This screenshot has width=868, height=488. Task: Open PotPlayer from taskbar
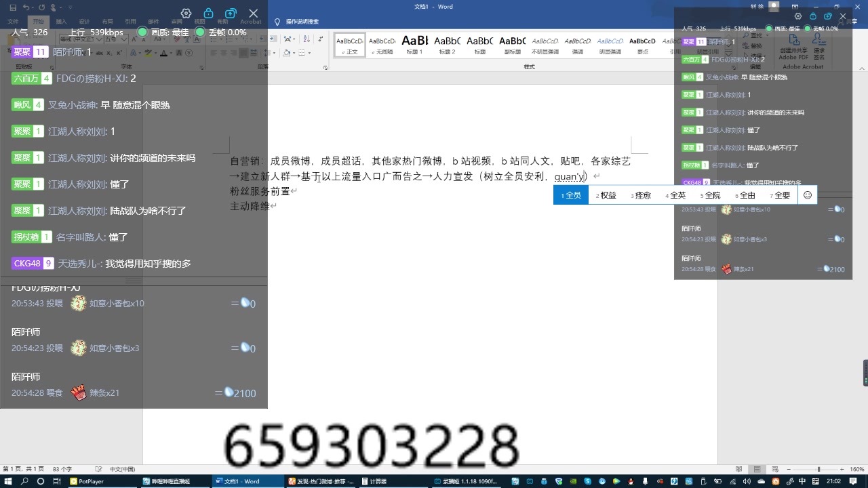click(102, 481)
